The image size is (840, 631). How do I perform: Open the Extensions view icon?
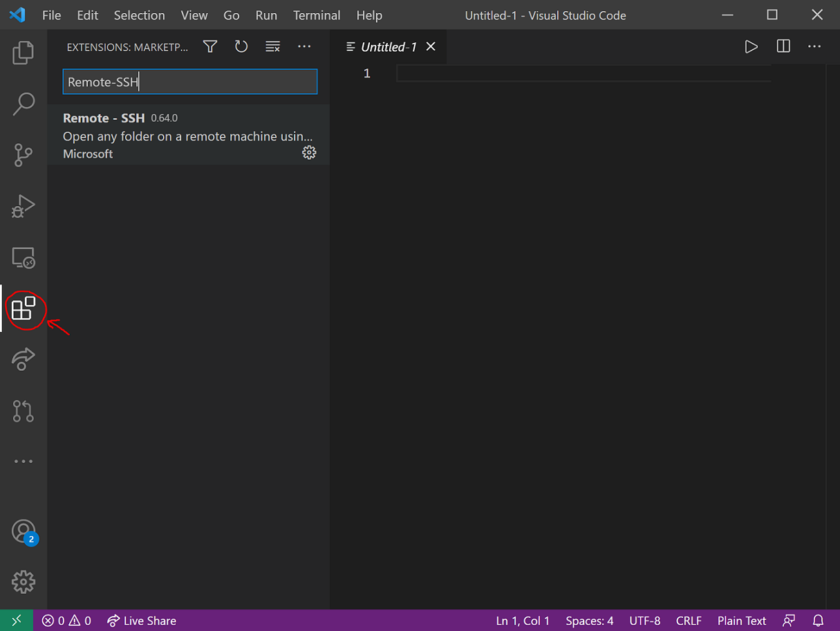(24, 308)
